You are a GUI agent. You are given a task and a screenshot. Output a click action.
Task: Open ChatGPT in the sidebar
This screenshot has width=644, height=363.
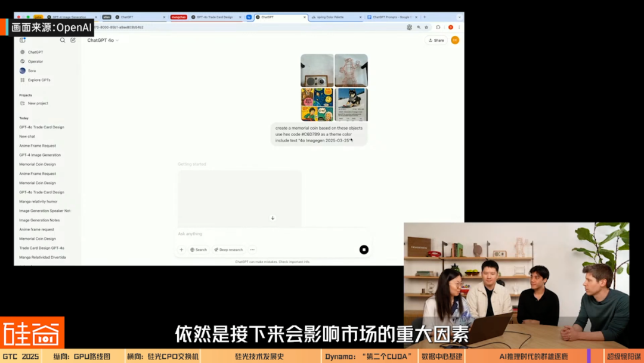(35, 52)
